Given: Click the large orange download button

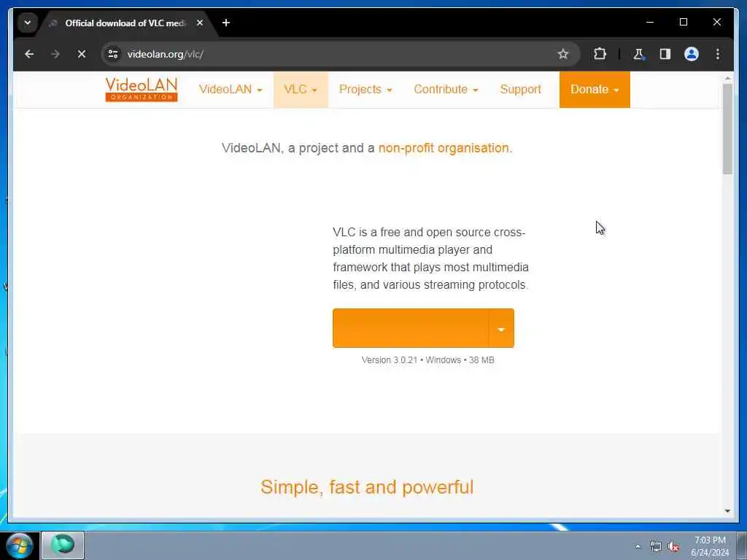Looking at the screenshot, I should coord(410,328).
